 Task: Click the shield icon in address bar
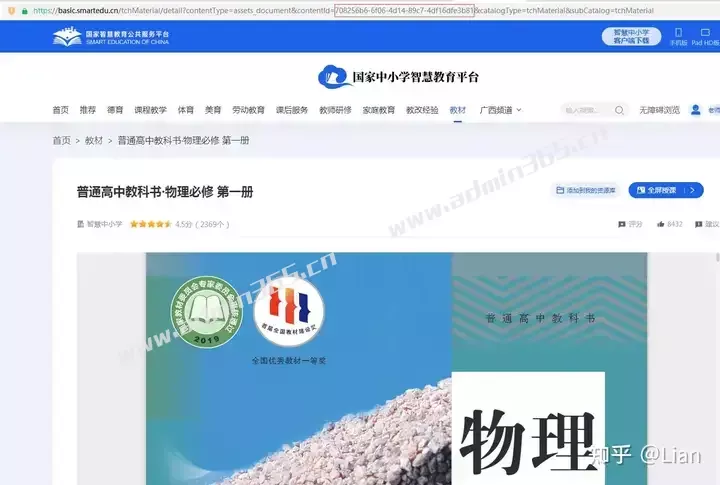pos(11,11)
